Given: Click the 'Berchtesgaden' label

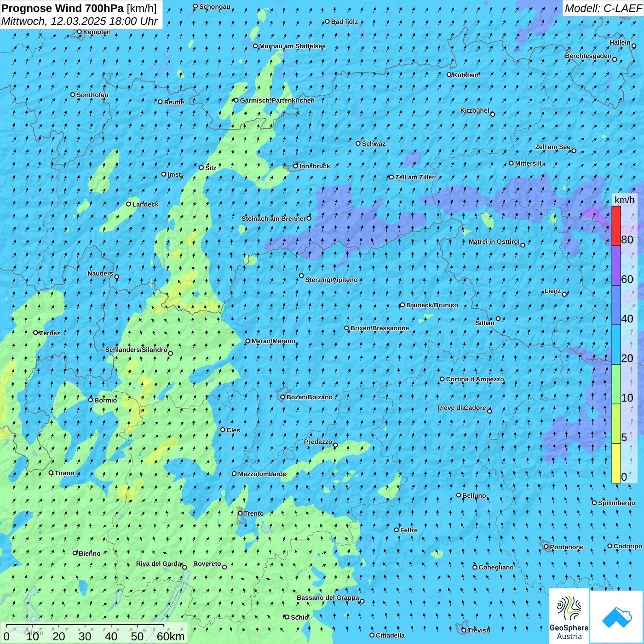Looking at the screenshot, I should coord(588,56).
